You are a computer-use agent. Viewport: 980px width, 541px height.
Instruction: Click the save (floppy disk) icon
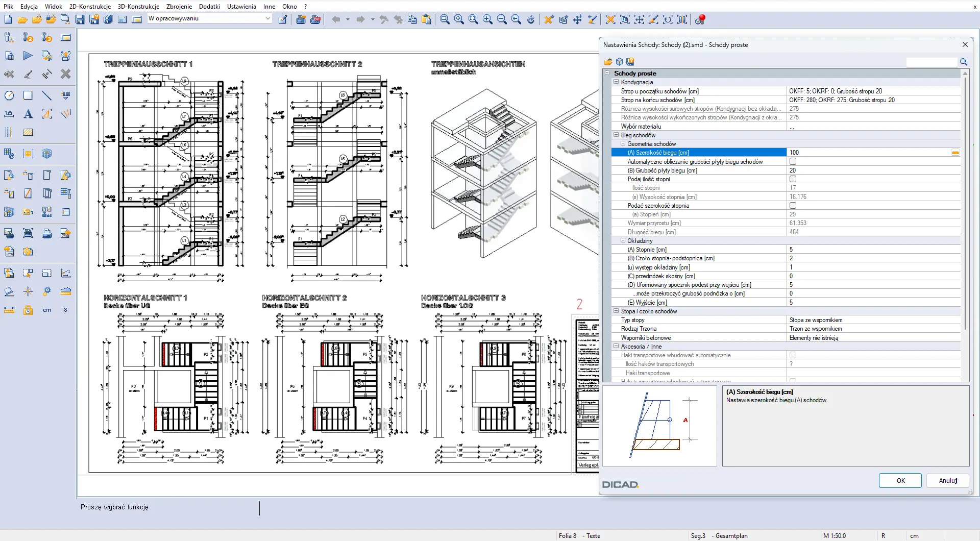point(80,19)
